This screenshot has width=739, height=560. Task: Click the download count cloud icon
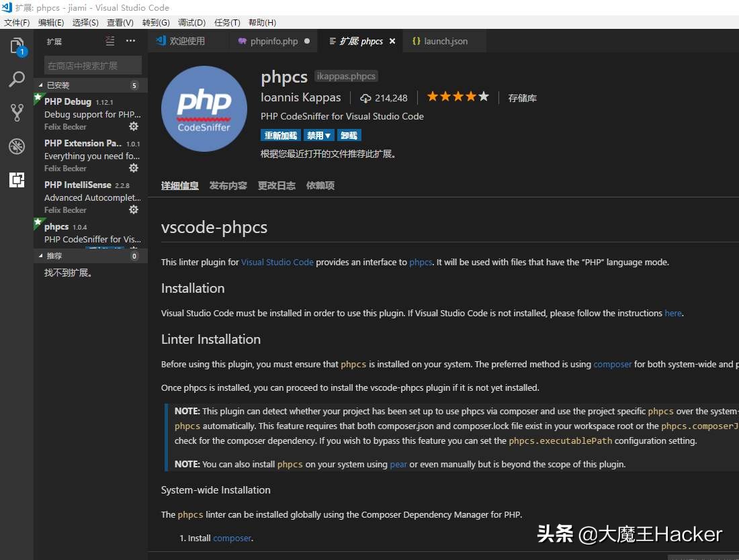pyautogui.click(x=365, y=98)
